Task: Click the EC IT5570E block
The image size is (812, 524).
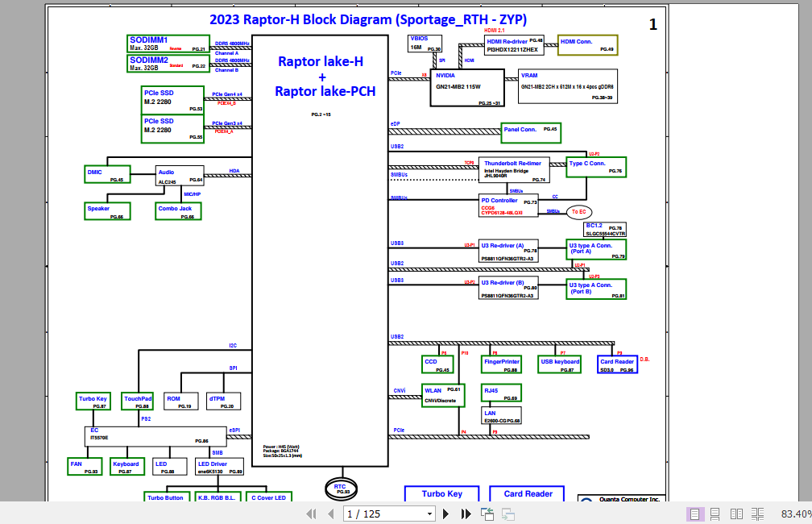Action: pyautogui.click(x=155, y=437)
